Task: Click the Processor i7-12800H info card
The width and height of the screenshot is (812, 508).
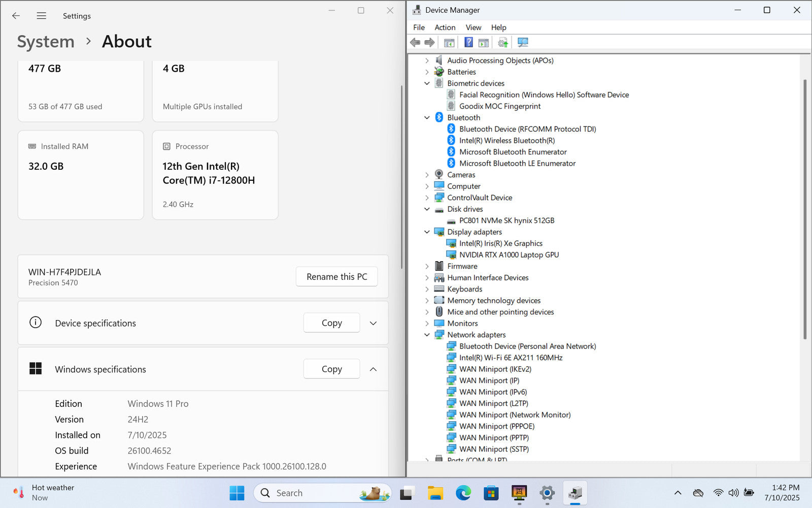Action: coord(215,175)
